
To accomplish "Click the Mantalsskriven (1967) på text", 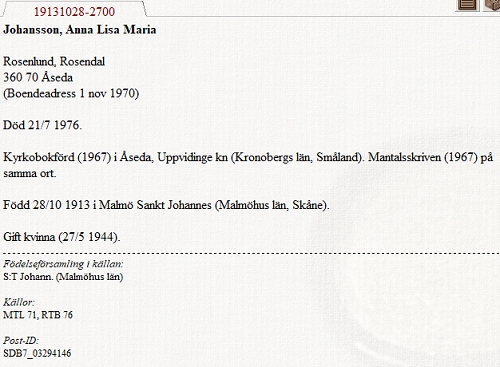I will pos(430,157).
